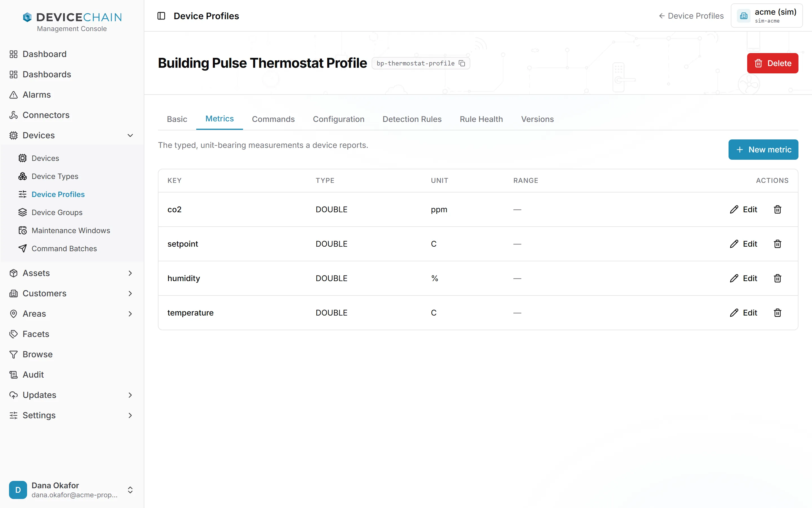The width and height of the screenshot is (812, 508).
Task: Switch to the Configuration tab
Action: 339,119
